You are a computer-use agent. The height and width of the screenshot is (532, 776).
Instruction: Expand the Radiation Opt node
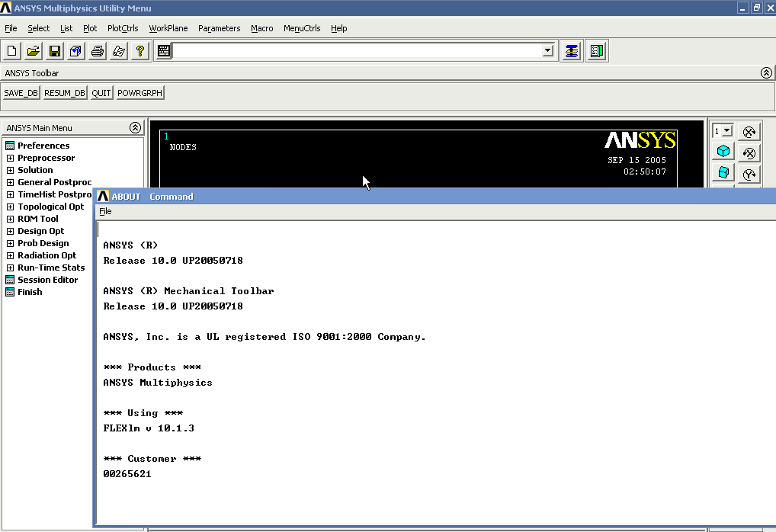click(10, 255)
